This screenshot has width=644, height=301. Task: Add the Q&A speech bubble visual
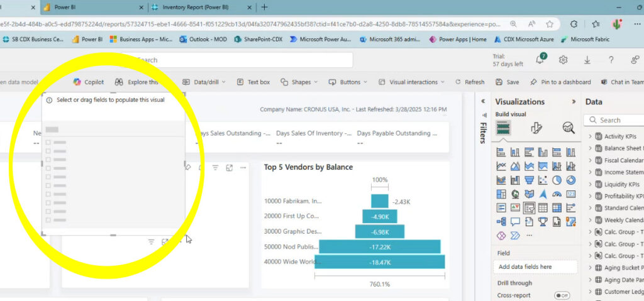[515, 222]
